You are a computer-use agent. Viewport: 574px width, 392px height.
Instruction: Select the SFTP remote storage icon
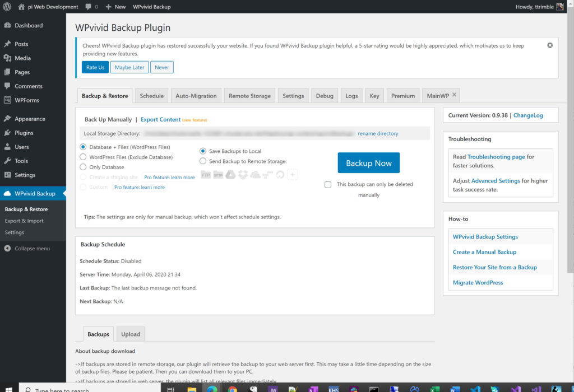[x=218, y=175]
